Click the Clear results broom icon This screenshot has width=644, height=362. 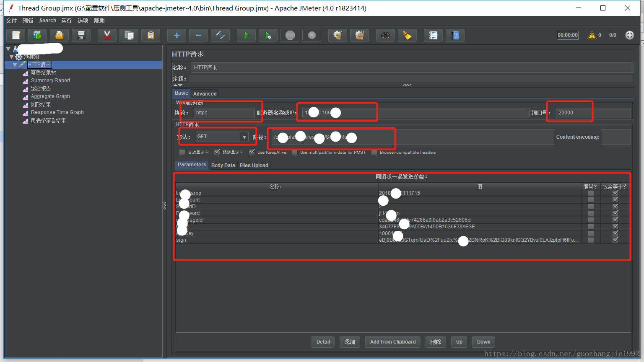[338, 35]
